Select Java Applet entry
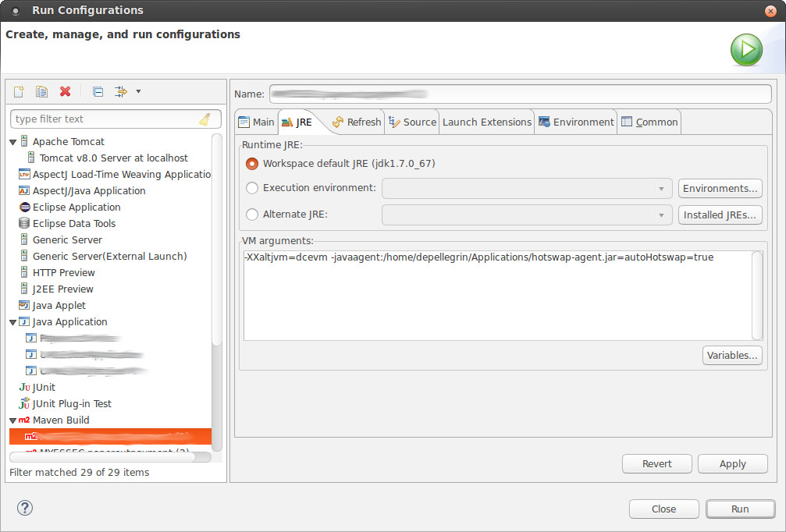Screen dimensions: 786x532 (59, 306)
